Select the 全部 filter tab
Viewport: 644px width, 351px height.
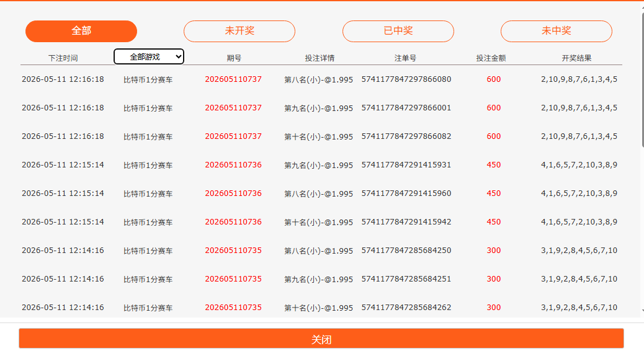81,31
